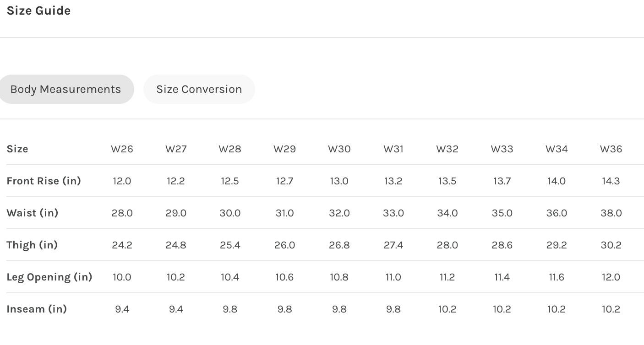Select the Leg Opening (in) row label

tap(49, 277)
